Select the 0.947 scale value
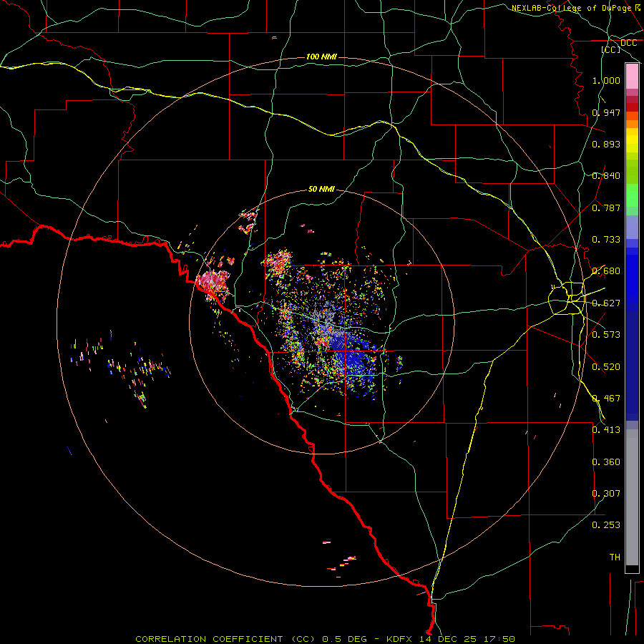Viewport: 644px width, 644px height. click(x=606, y=112)
